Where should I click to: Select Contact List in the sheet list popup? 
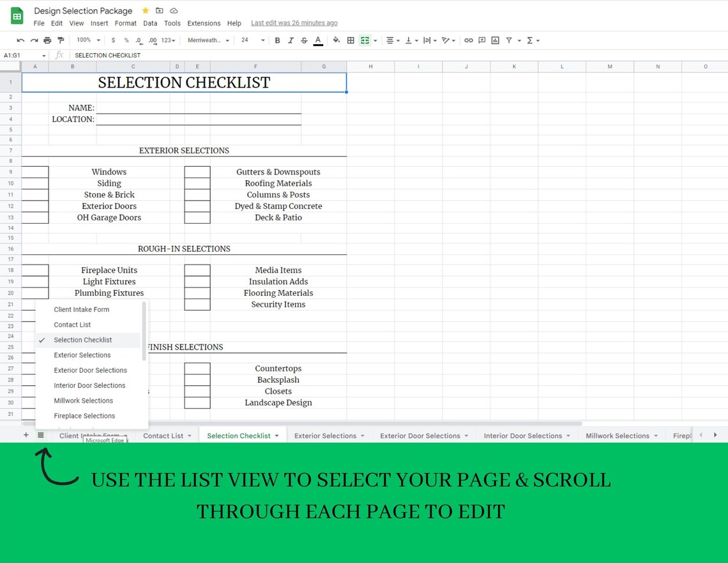[72, 325]
